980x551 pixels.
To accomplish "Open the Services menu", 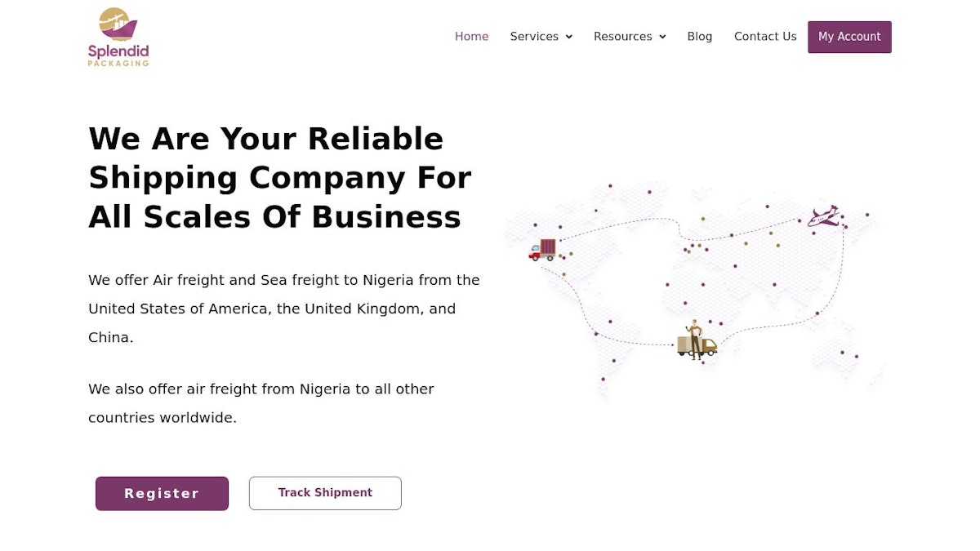I will 534,37.
